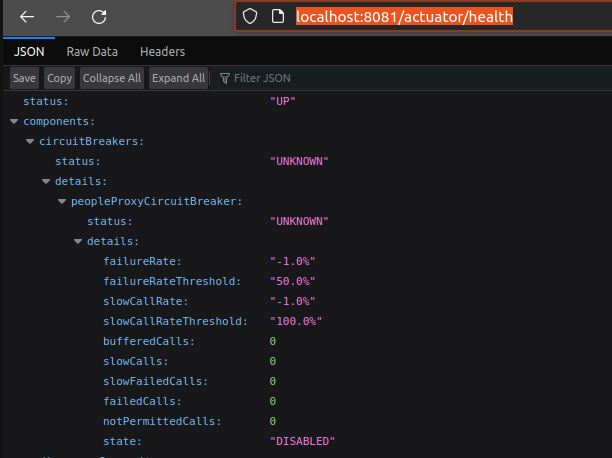The height and width of the screenshot is (458, 612).
Task: Select the bufferedCalls key
Action: click(149, 341)
